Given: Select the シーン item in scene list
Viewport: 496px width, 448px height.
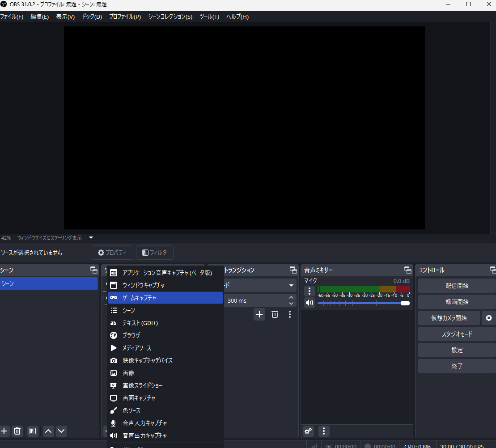Looking at the screenshot, I should [49, 283].
